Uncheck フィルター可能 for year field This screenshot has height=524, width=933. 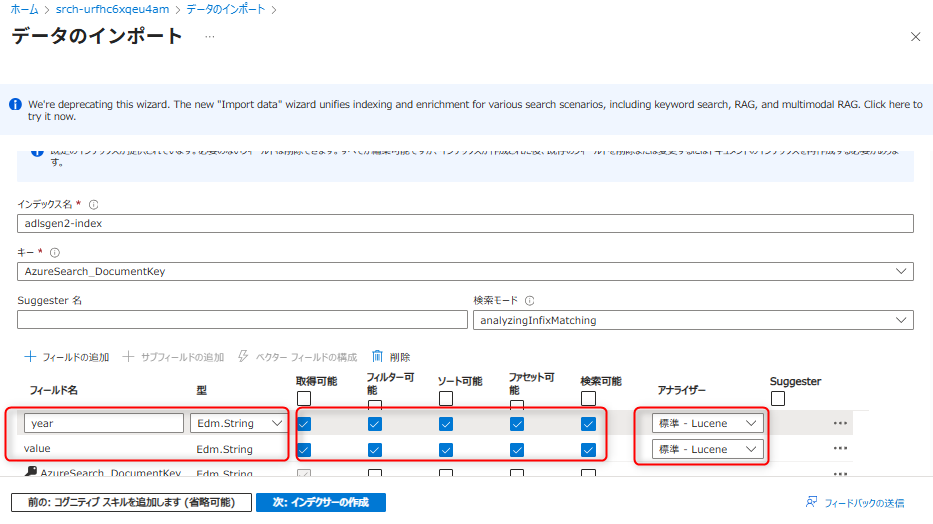[x=375, y=424]
